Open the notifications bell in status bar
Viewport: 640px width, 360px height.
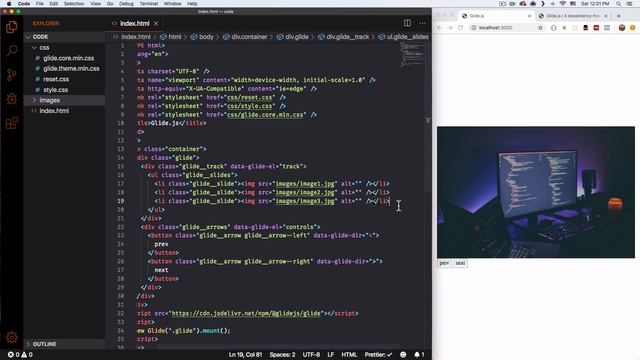coord(419,355)
